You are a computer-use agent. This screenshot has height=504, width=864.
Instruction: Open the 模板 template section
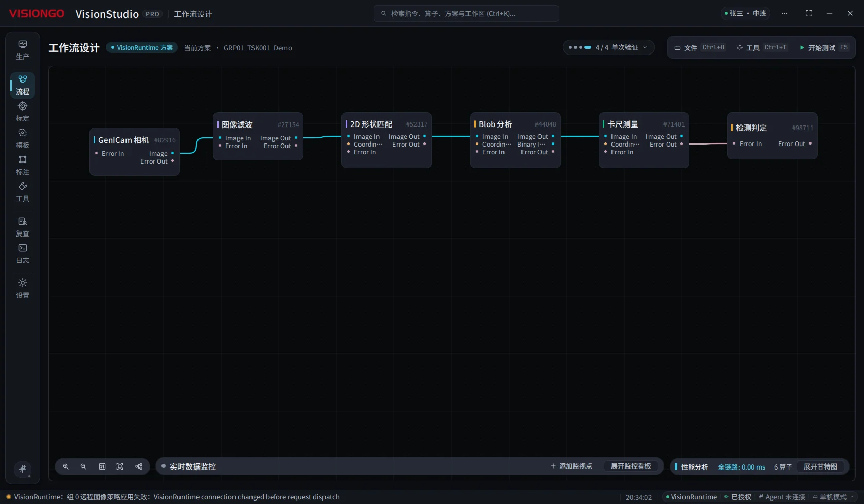(x=23, y=138)
